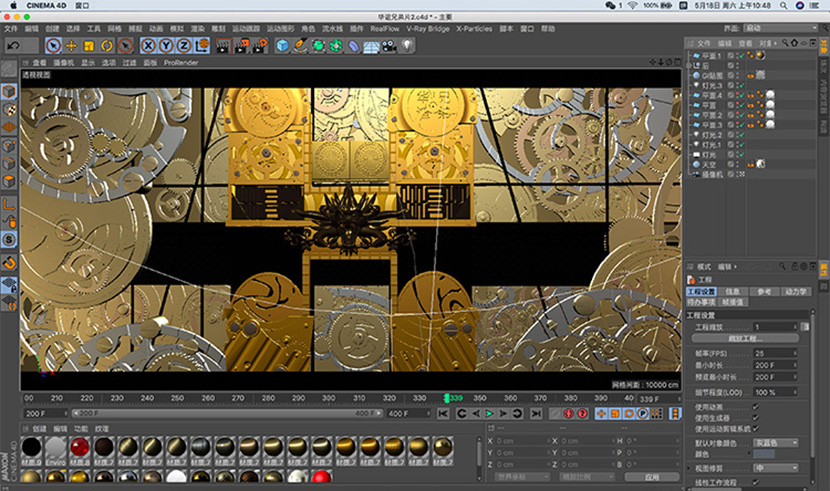Open the 默认对象颜色 dropdown
The height and width of the screenshot is (491, 830).
775,442
